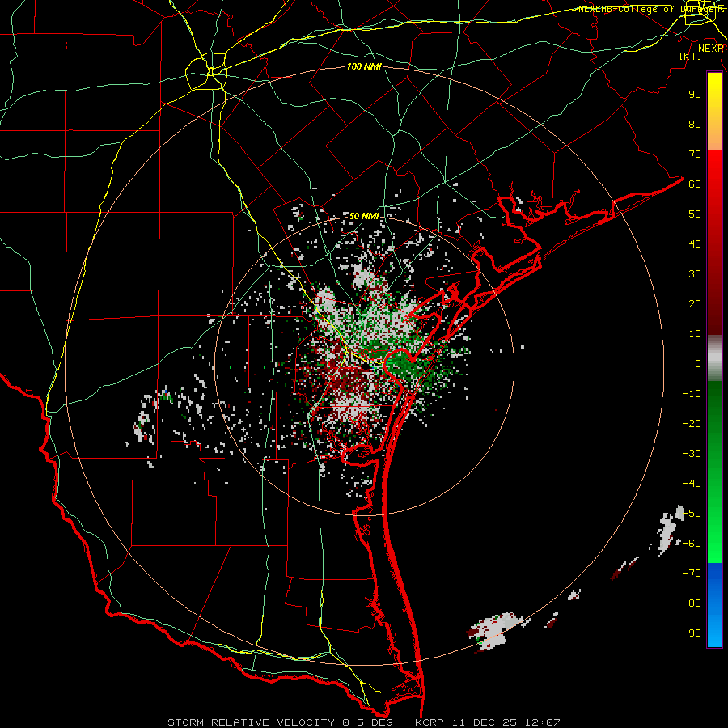Click the 40 label on velocity scale
Screen dimensions: 728x728
coord(695,244)
